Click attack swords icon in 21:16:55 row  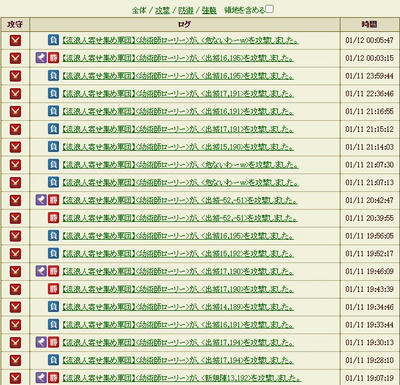[15, 111]
